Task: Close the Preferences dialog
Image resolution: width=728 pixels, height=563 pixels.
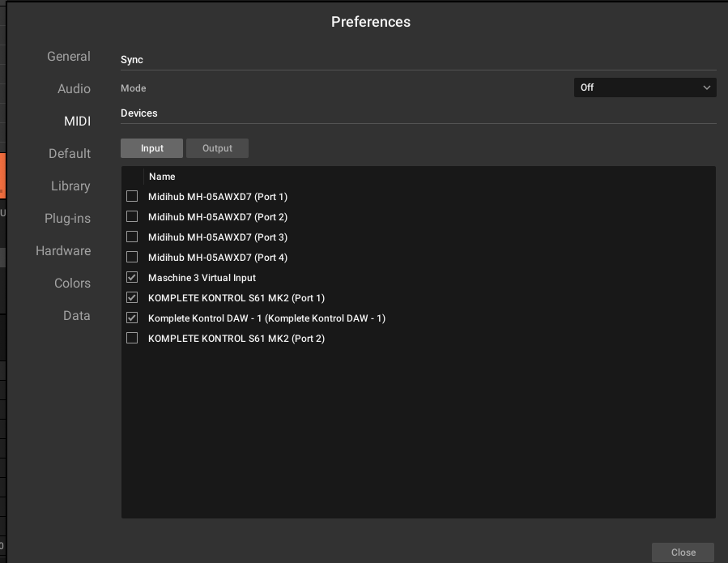Action: tap(683, 552)
